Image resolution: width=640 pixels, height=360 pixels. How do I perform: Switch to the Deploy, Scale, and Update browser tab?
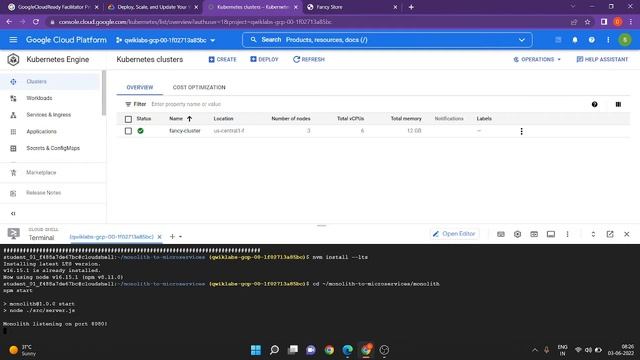tap(152, 7)
